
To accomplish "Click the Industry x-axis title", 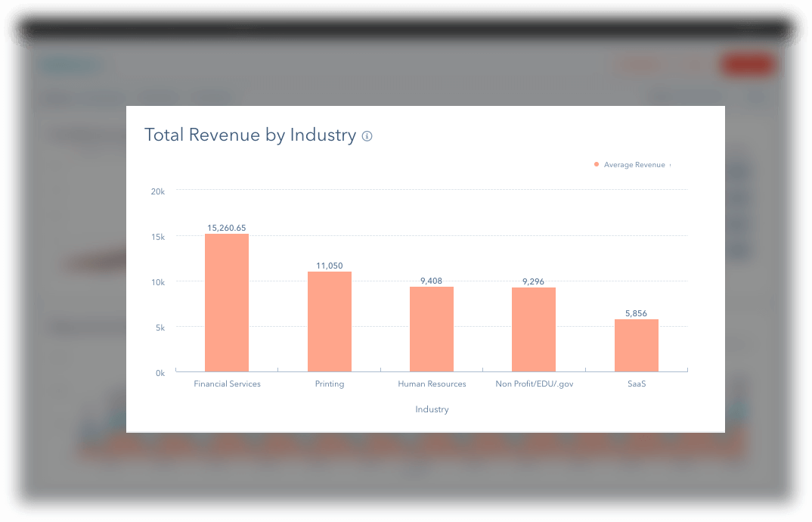I will point(432,409).
